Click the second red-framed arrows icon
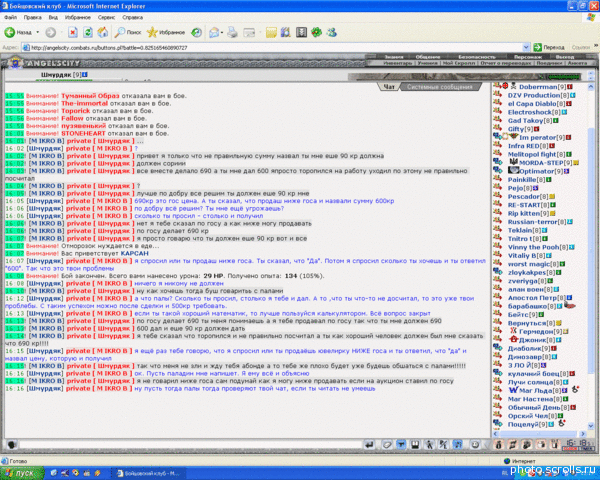The image size is (600, 480). 513,444
